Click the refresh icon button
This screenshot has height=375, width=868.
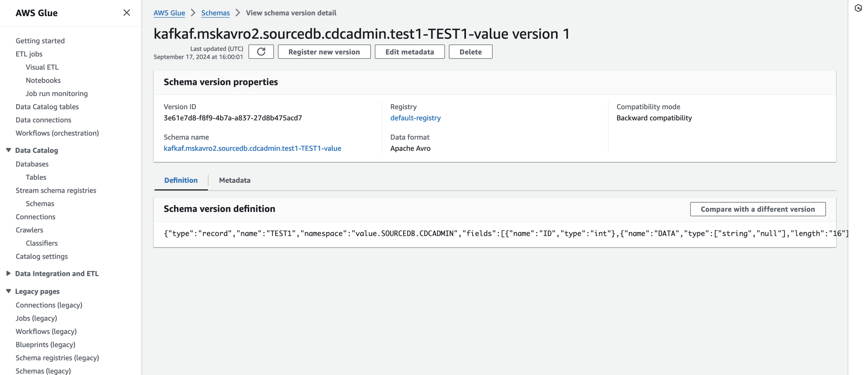(261, 52)
